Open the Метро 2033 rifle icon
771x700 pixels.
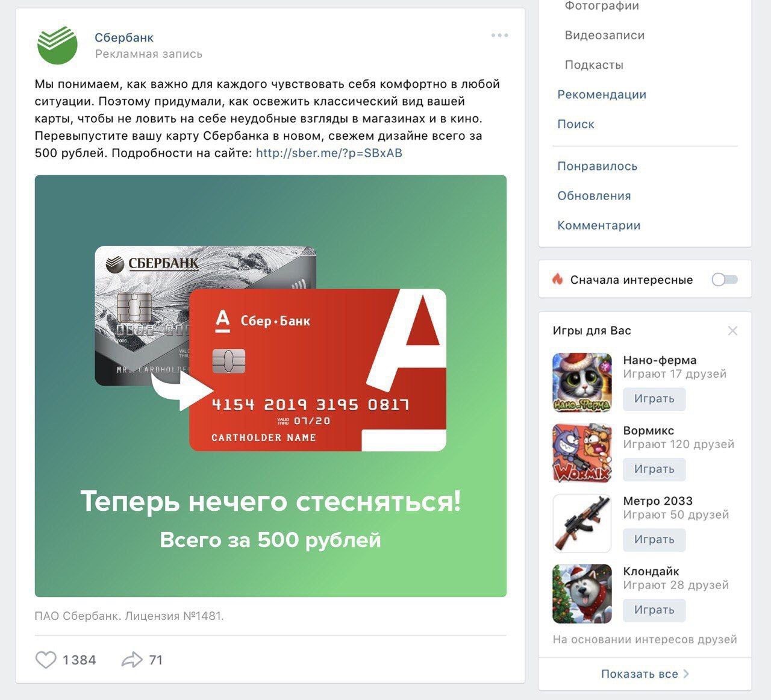[582, 523]
